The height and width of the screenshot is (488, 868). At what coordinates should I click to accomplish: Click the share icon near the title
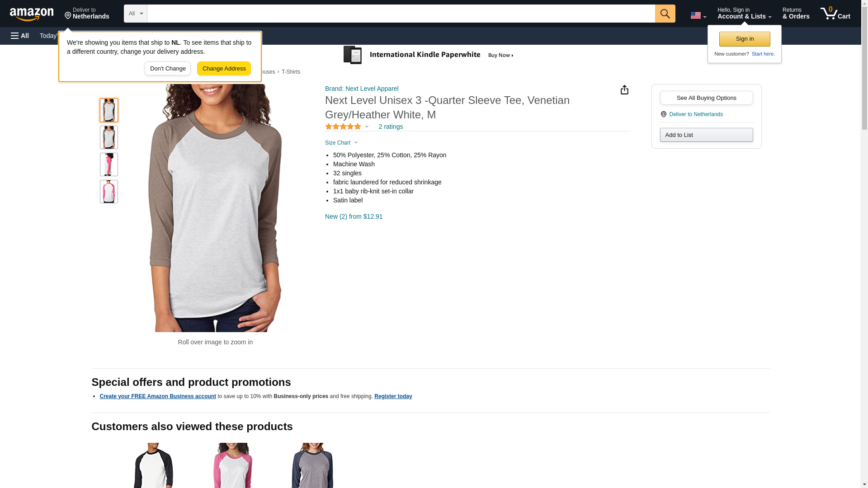[x=624, y=90]
